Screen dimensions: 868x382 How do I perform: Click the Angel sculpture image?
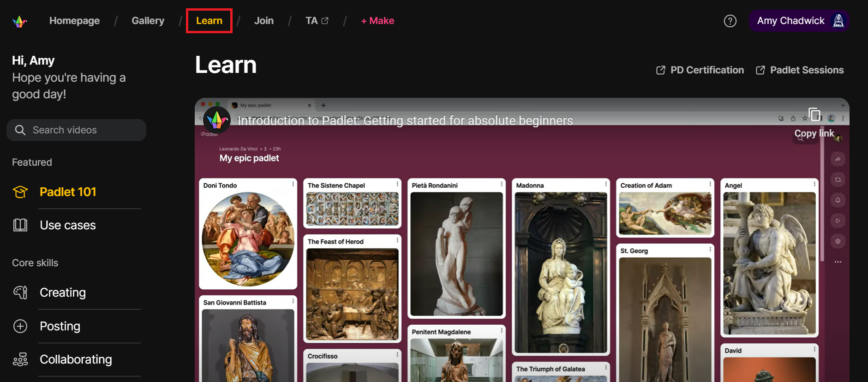[x=770, y=263]
